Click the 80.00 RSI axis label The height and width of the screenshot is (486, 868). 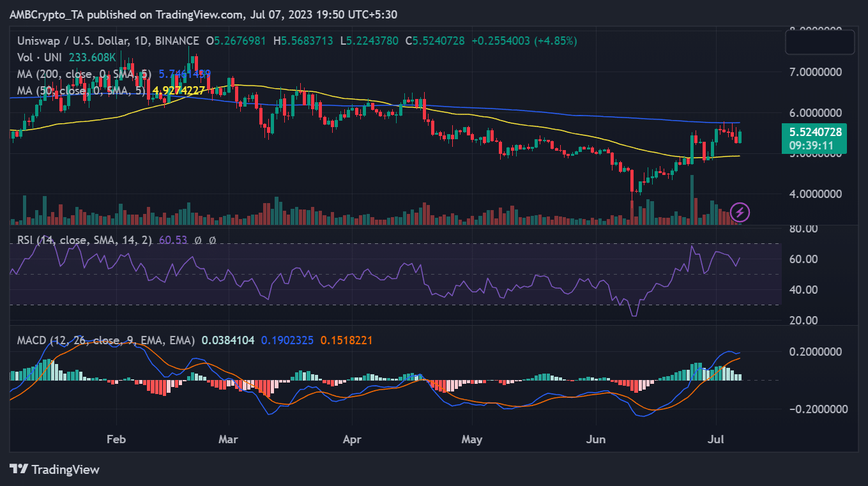click(x=803, y=229)
